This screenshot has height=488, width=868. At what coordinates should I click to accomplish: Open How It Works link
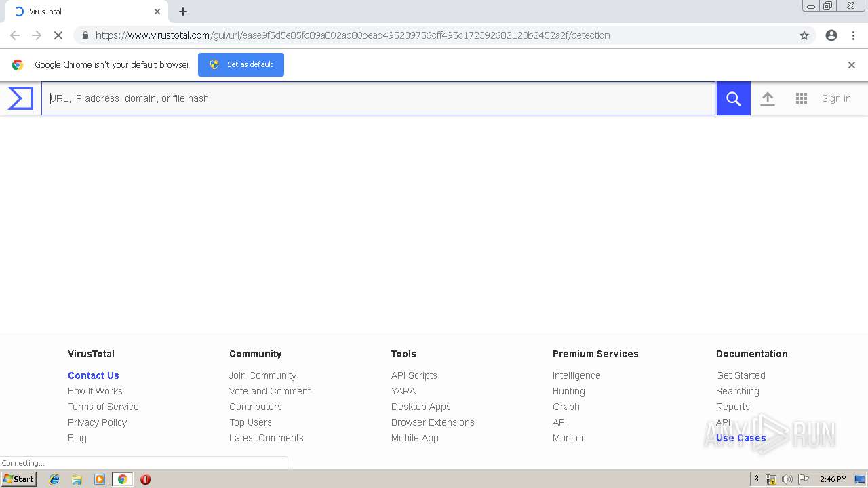point(95,391)
